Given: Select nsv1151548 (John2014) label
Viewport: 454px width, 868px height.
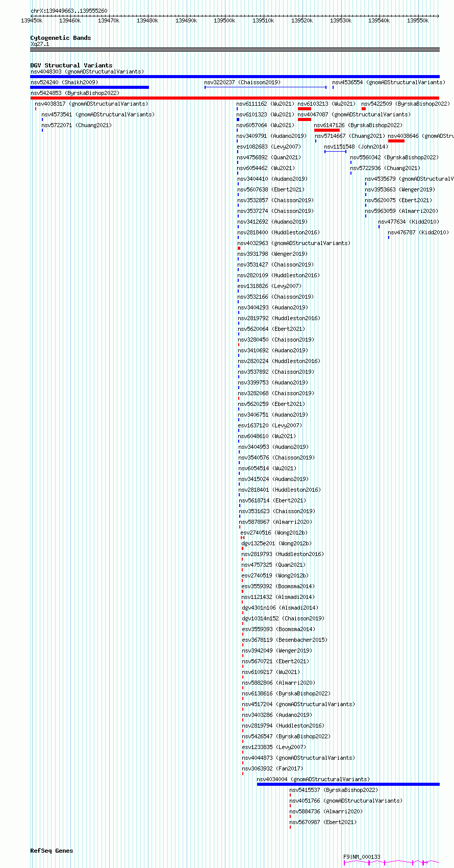Looking at the screenshot, I should coord(356,147).
